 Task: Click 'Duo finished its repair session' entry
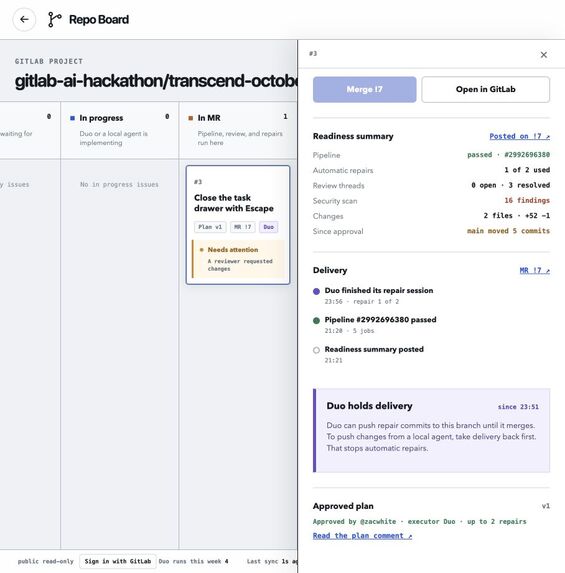379,291
